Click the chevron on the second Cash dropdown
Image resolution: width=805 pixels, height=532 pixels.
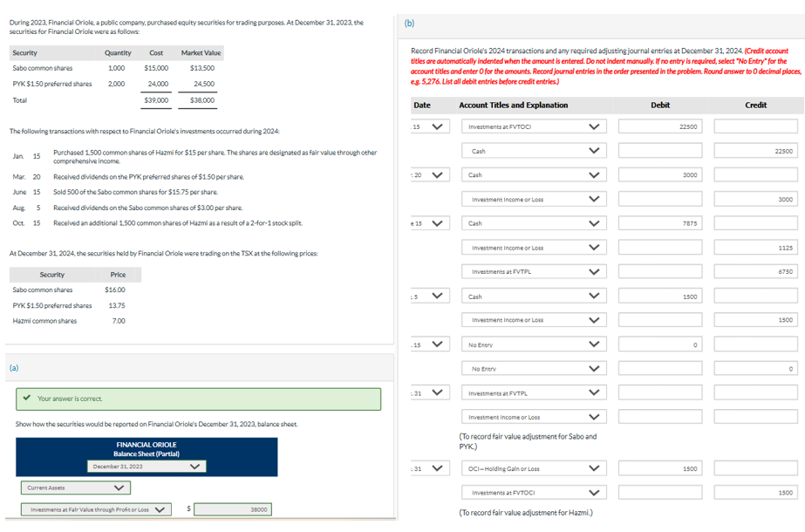point(594,174)
